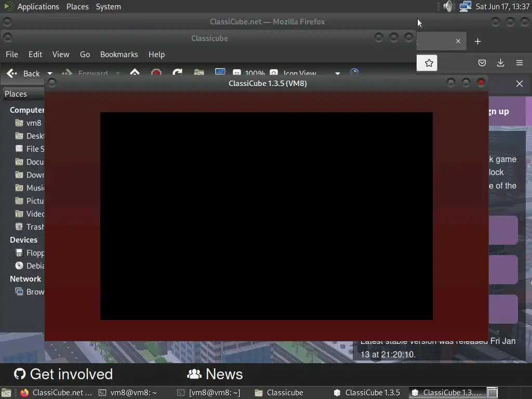Image resolution: width=532 pixels, height=399 pixels.
Task: Select vm8 home folder in sidebar
Action: click(29, 123)
